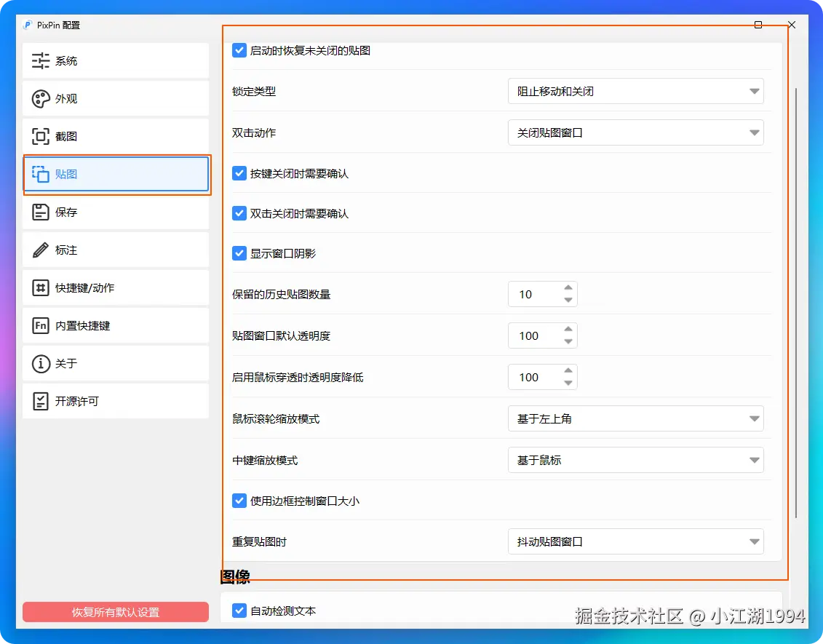Increase 保留的历史贴图数量 with up arrow

tap(568, 287)
